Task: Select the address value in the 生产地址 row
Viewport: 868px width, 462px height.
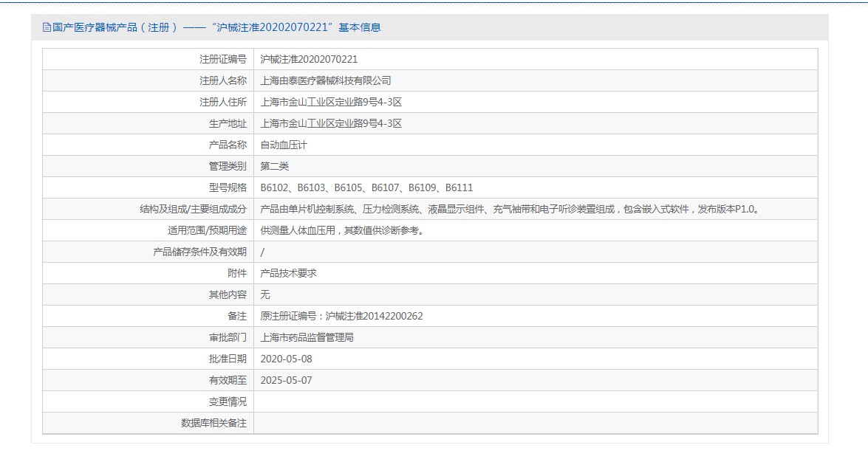Action: pos(331,123)
